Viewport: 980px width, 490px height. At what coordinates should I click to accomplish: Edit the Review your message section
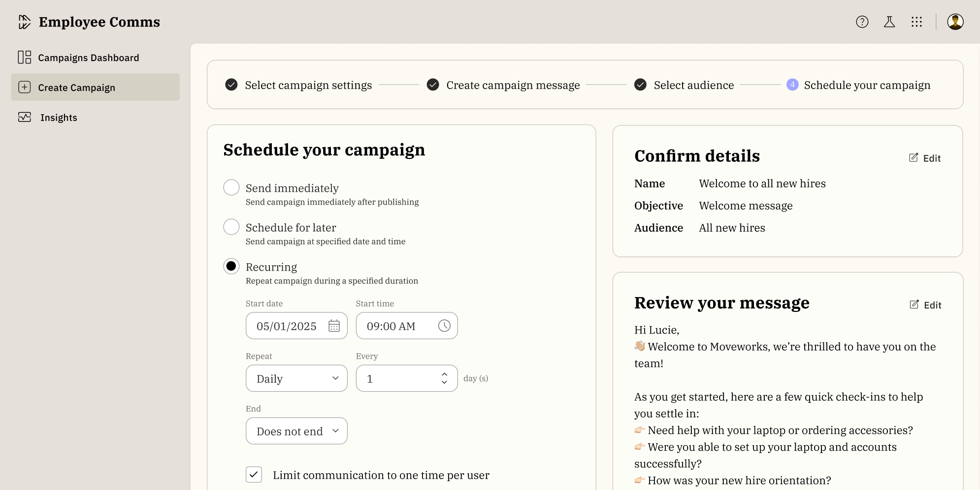(925, 305)
